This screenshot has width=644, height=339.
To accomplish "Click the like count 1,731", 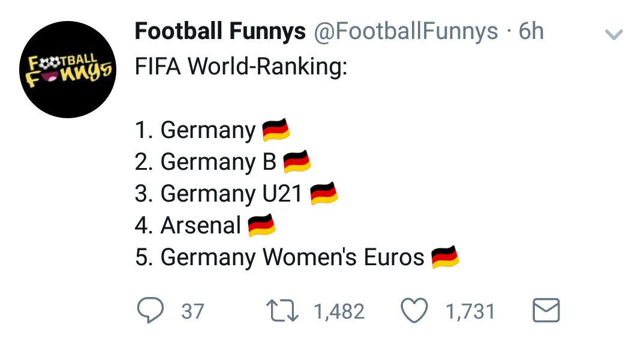I will [470, 311].
